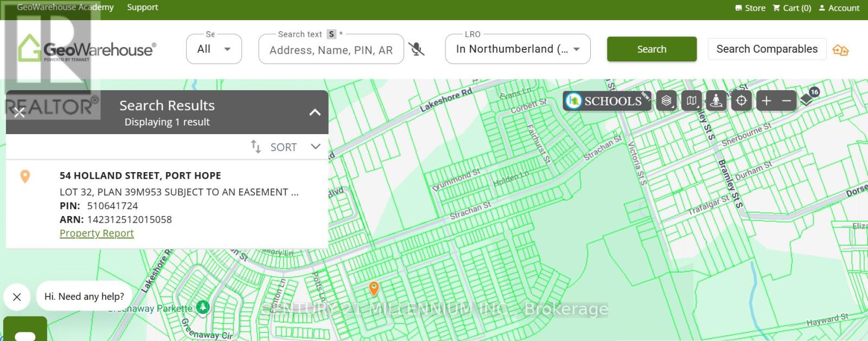Toggle the SCHOOLS map overlay
Image resolution: width=868 pixels, height=341 pixels.
tap(607, 101)
